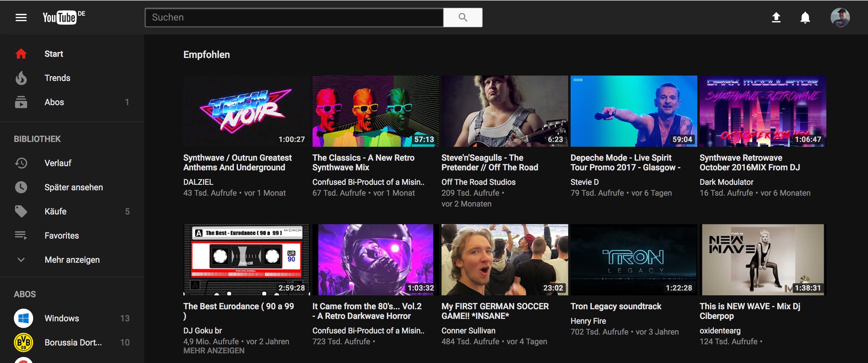868x363 pixels.
Task: Click the Abos subscriptions icon
Action: coord(21,102)
